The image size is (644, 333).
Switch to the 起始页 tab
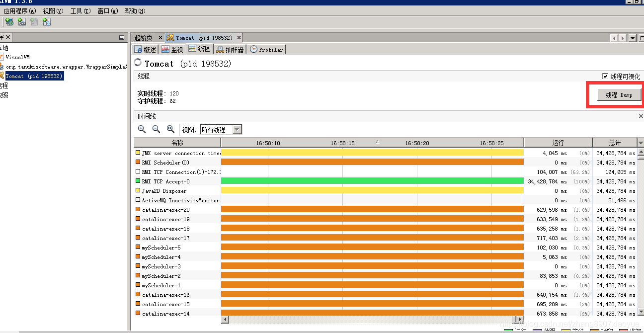tap(144, 38)
